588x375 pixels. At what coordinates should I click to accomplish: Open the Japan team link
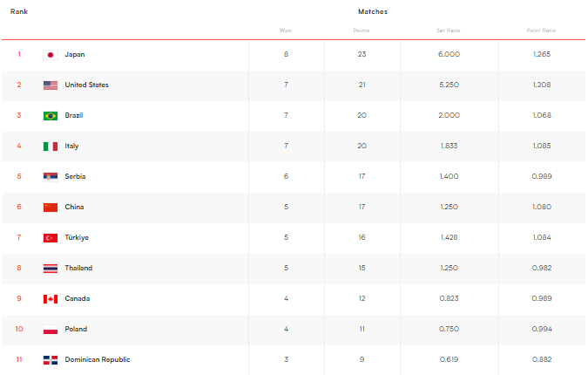pyautogui.click(x=75, y=55)
